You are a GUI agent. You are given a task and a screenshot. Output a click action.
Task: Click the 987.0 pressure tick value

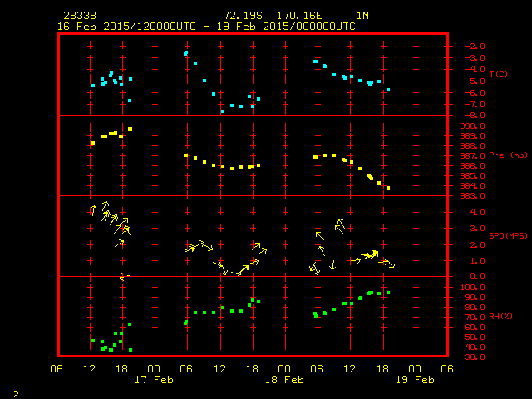click(x=473, y=156)
